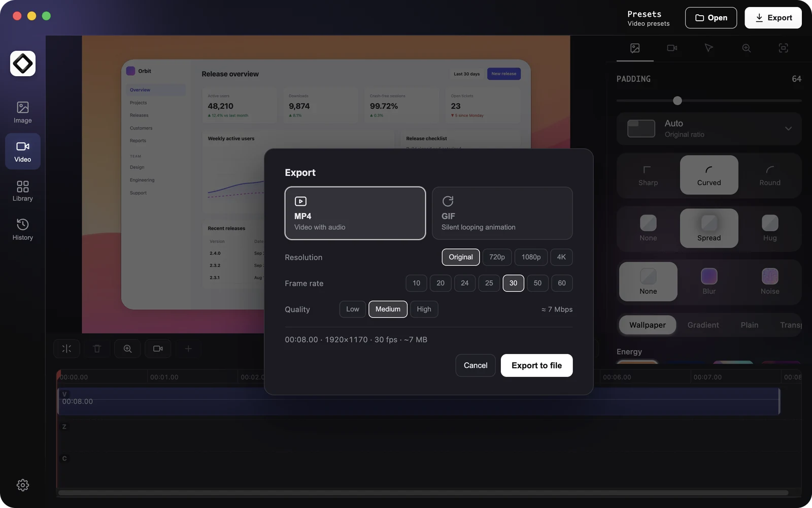Set resolution to 1080p
Image resolution: width=812 pixels, height=508 pixels.
pos(531,257)
